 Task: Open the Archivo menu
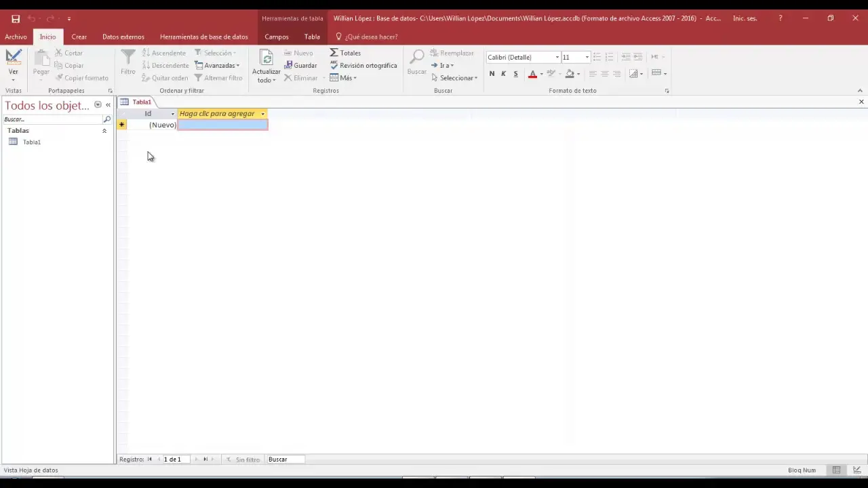(x=16, y=37)
